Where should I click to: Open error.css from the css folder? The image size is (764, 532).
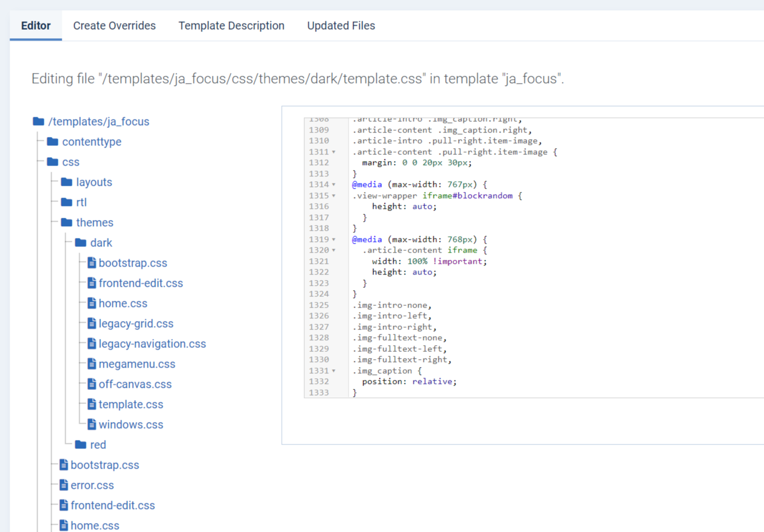(92, 485)
